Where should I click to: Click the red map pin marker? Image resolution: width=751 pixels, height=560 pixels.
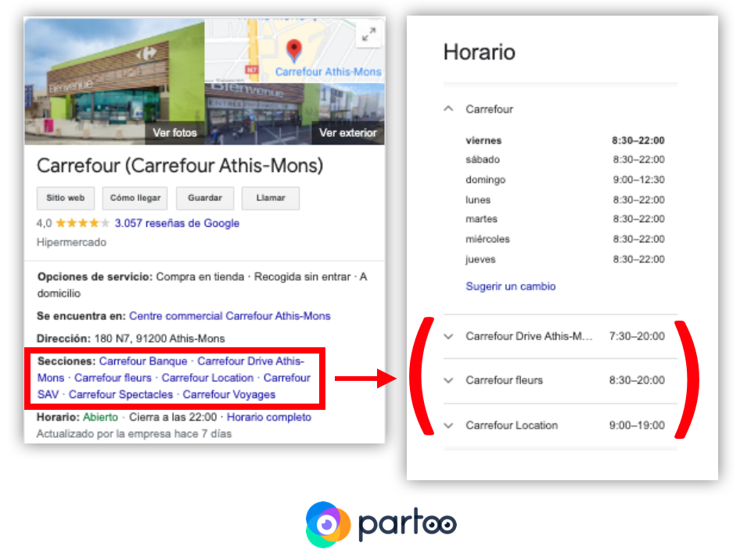[x=293, y=51]
